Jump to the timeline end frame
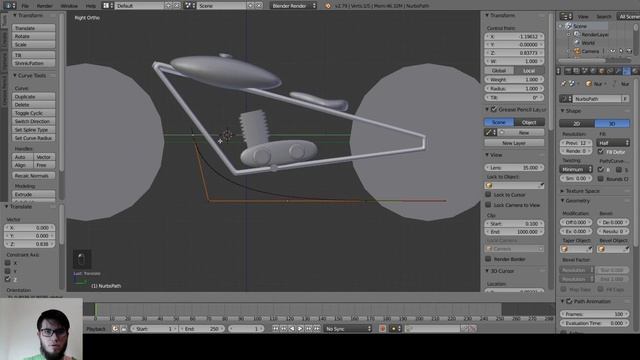The height and width of the screenshot is (360, 640). click(317, 329)
